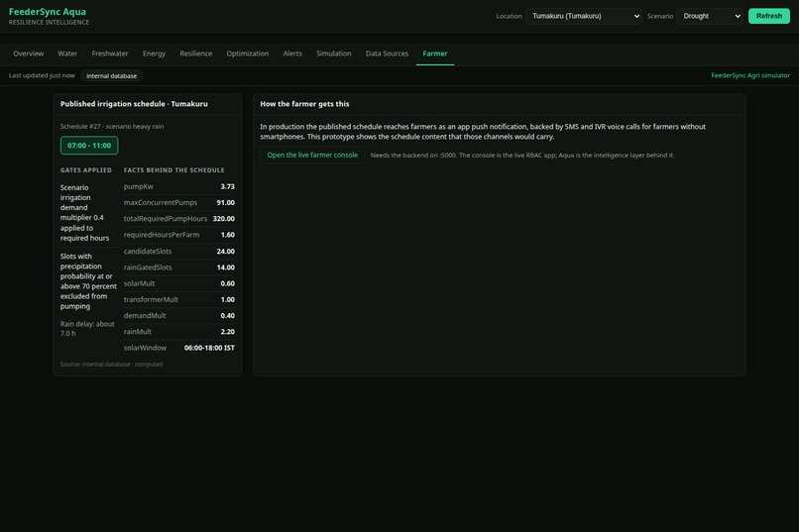Select the rainMult label
This screenshot has width=799, height=532.
coord(138,332)
